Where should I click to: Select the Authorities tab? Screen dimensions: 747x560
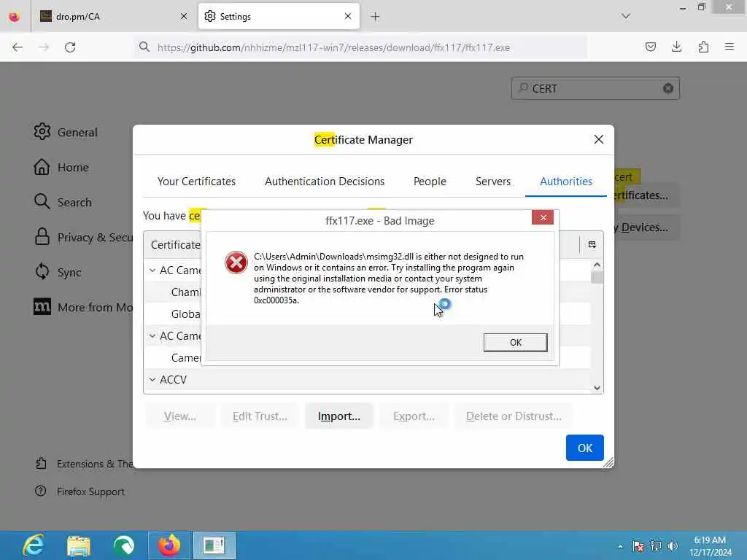[566, 182]
